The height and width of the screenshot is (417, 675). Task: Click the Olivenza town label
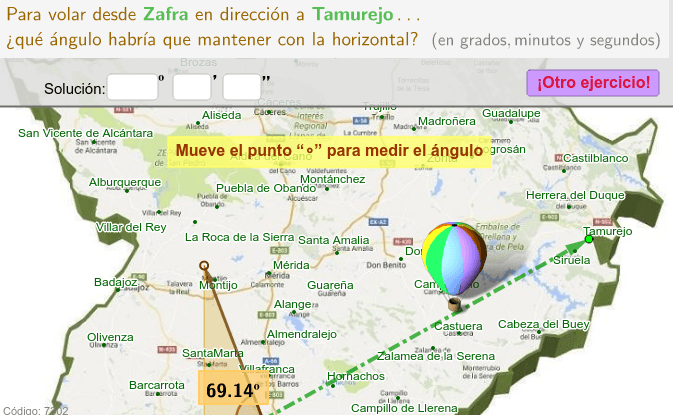[x=110, y=337]
